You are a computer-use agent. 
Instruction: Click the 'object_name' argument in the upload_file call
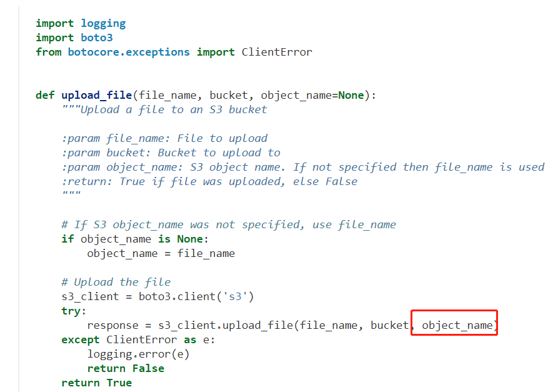coord(457,326)
